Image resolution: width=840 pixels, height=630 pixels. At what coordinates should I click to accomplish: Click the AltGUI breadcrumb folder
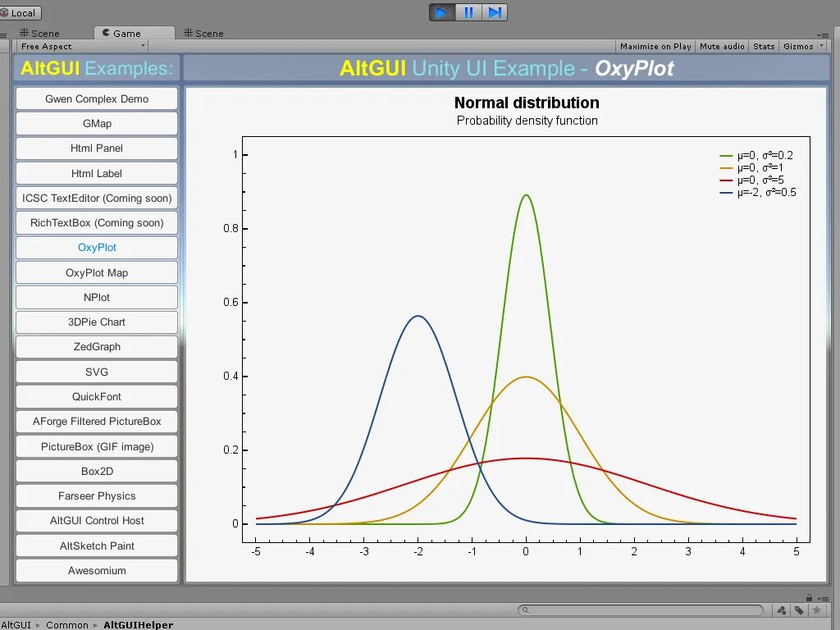tap(15, 624)
